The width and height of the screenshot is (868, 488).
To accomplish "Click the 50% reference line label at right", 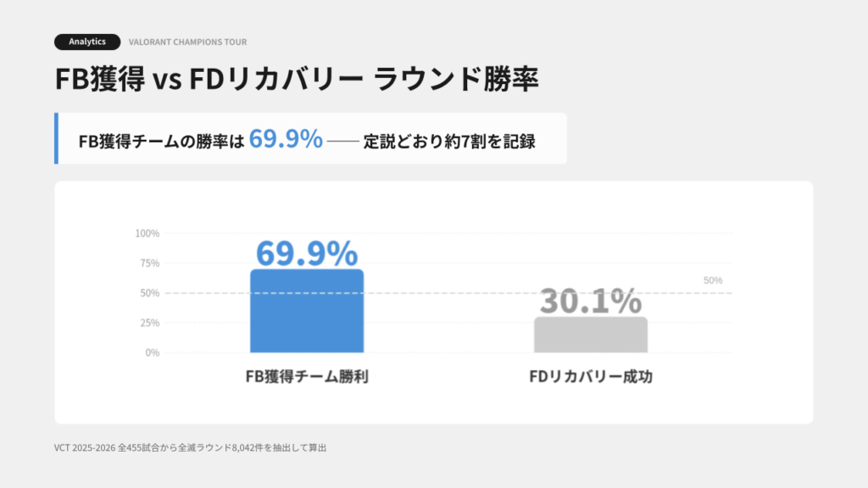I will pyautogui.click(x=713, y=280).
